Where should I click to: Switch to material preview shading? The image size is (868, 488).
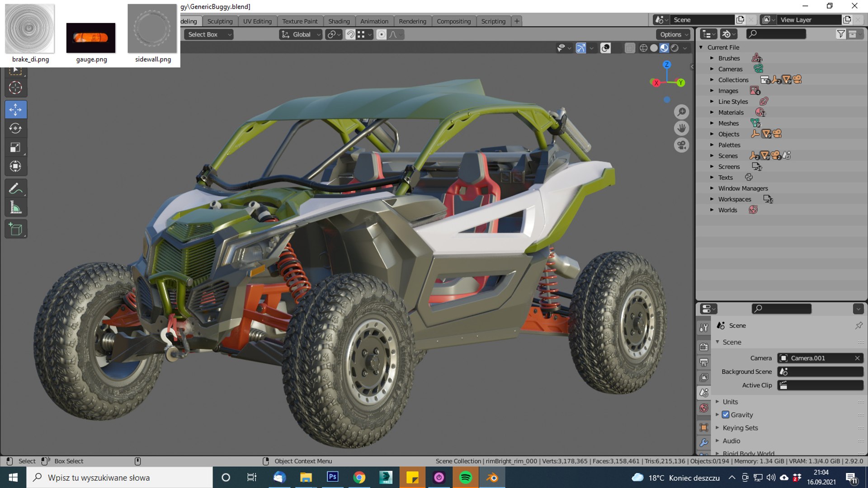(x=664, y=48)
